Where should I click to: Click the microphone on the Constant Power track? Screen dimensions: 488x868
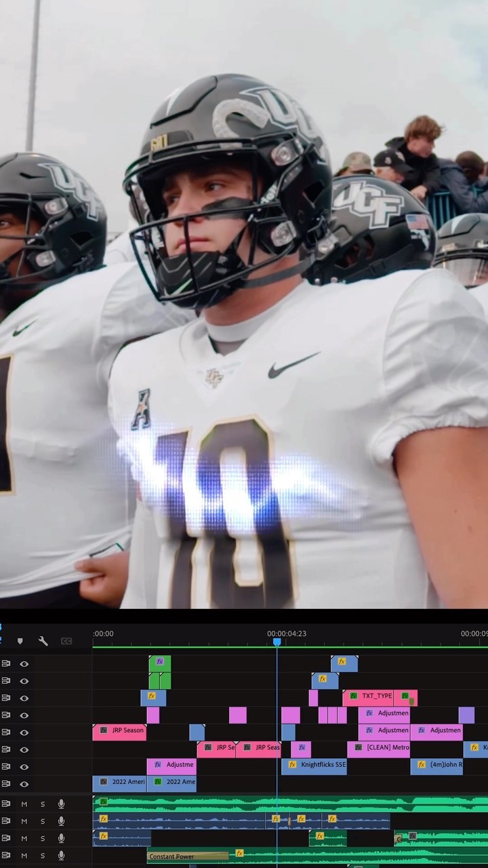pos(61,855)
